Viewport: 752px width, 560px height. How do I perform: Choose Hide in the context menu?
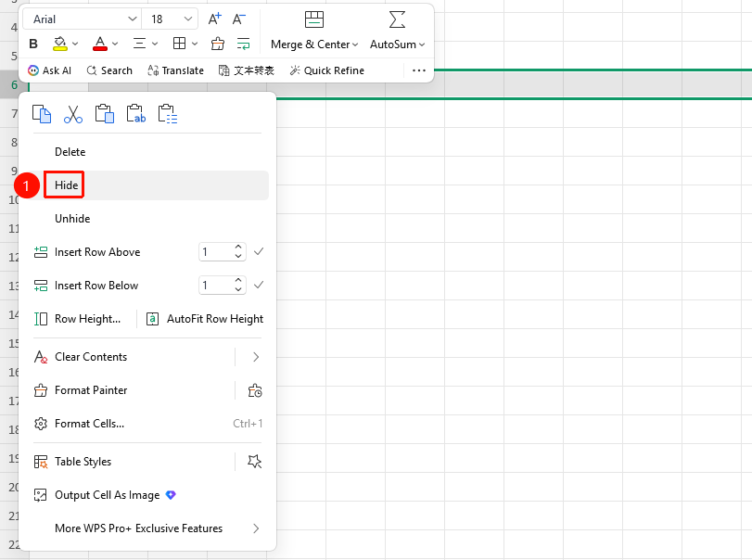tap(66, 185)
